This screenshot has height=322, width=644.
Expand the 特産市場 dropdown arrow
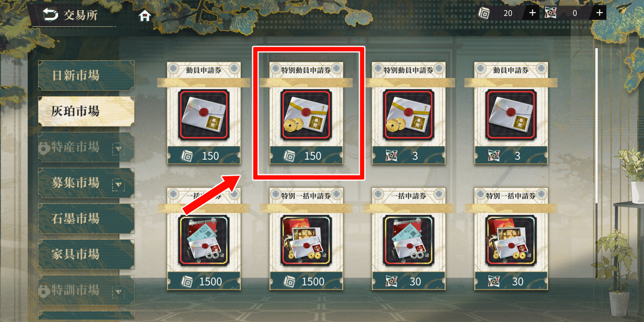[x=118, y=149]
